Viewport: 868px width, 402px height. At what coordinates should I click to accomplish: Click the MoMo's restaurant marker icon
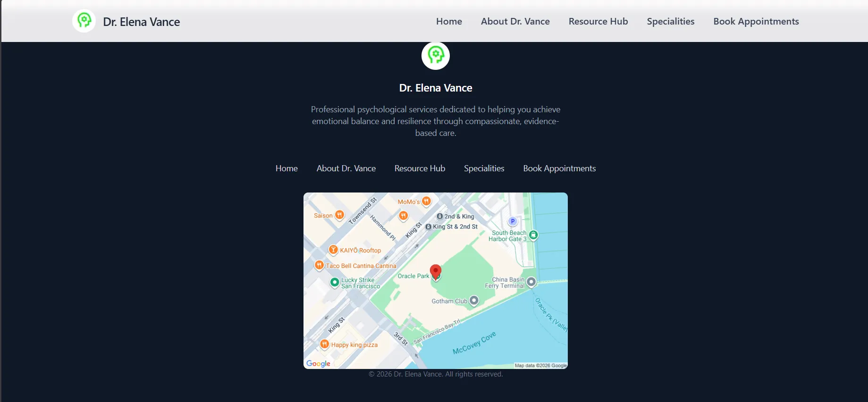[426, 201]
